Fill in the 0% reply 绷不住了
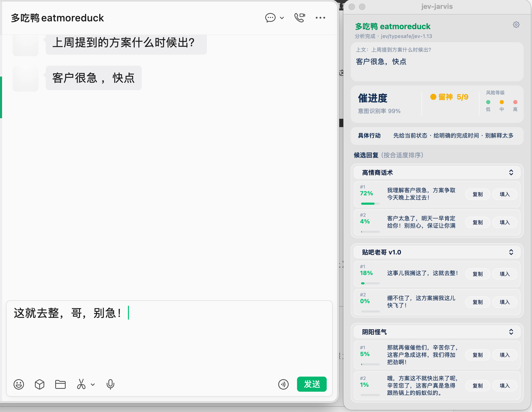The height and width of the screenshot is (412, 532). click(x=505, y=302)
